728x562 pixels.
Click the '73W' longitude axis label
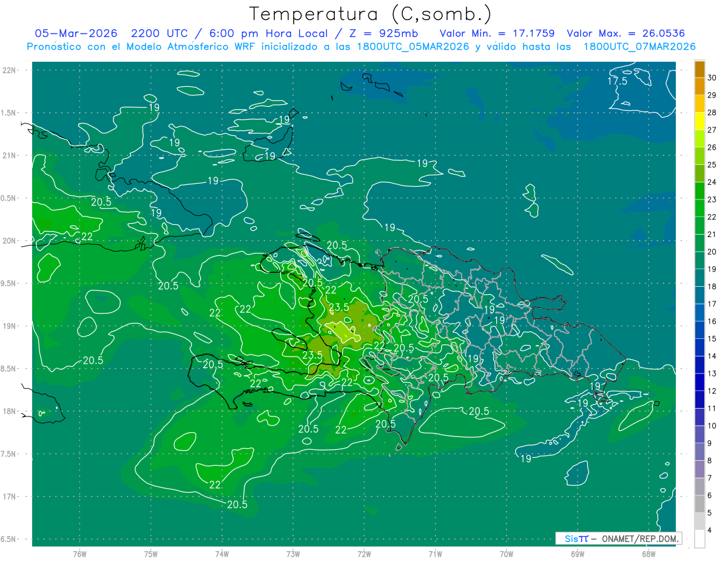(293, 554)
